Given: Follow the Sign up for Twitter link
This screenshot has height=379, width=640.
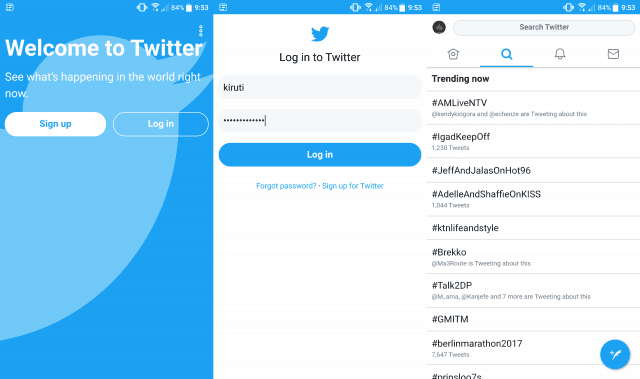Looking at the screenshot, I should pyautogui.click(x=353, y=186).
